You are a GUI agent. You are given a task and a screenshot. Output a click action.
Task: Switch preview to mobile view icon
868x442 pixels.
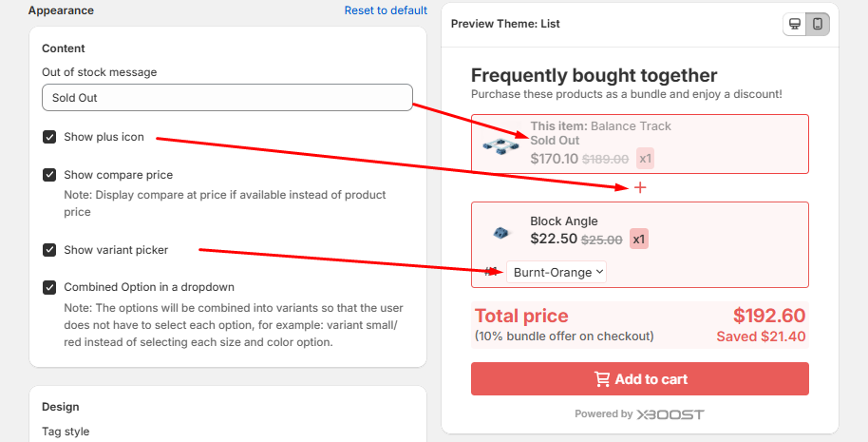817,24
